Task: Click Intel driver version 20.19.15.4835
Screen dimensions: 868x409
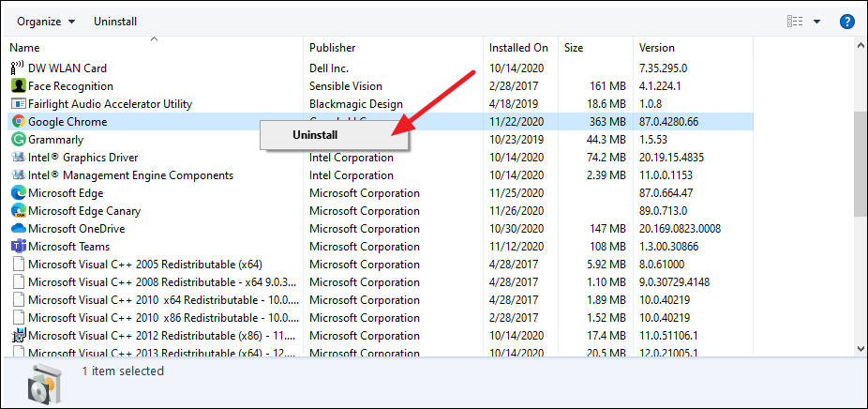Action: pos(671,158)
